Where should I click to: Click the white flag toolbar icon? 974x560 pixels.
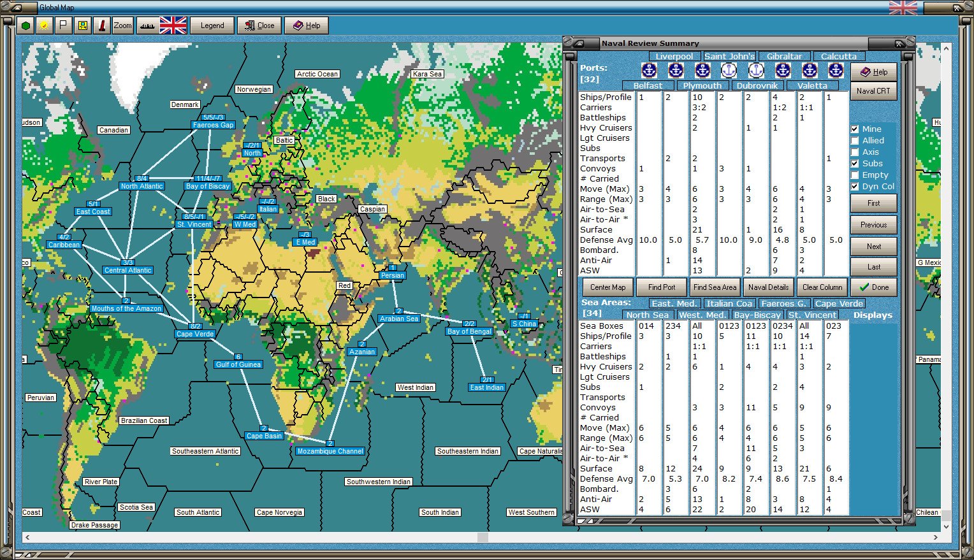pyautogui.click(x=63, y=25)
